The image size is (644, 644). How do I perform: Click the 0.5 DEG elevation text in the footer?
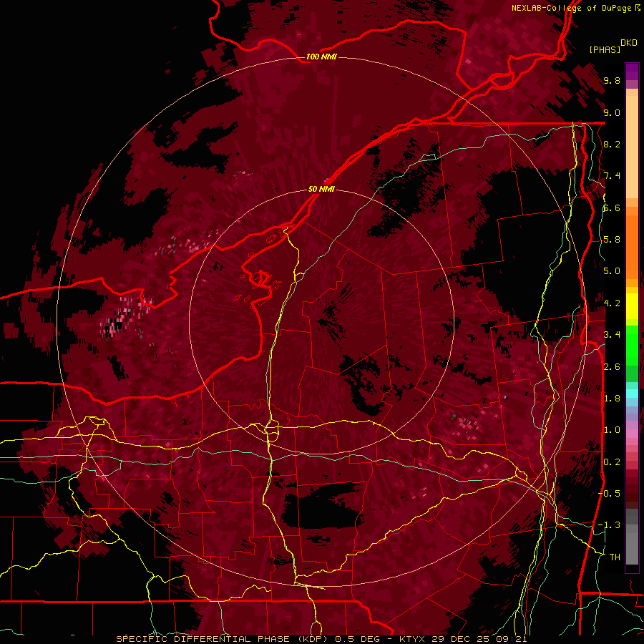point(357,639)
